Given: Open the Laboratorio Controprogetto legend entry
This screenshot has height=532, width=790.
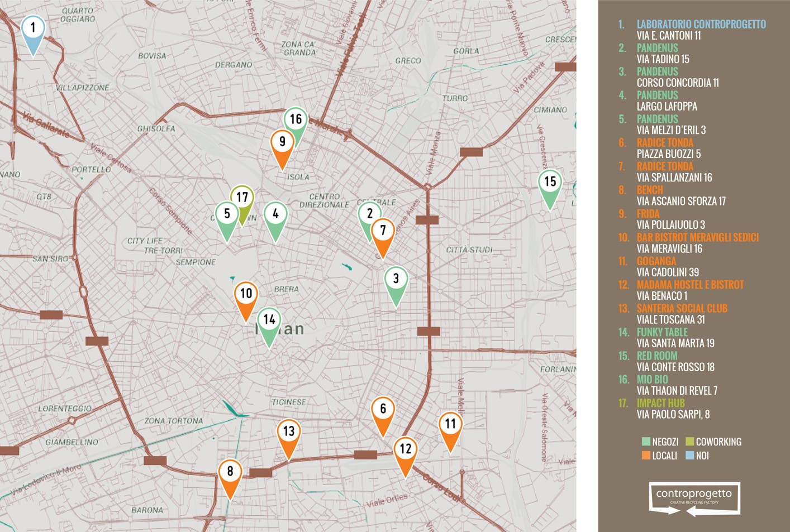Looking at the screenshot, I should click(x=701, y=24).
